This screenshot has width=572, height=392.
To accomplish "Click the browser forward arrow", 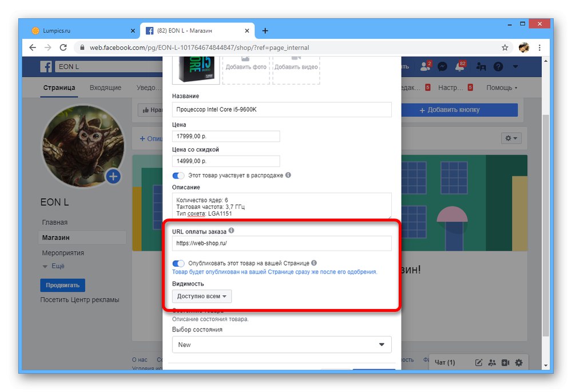I will tap(48, 47).
